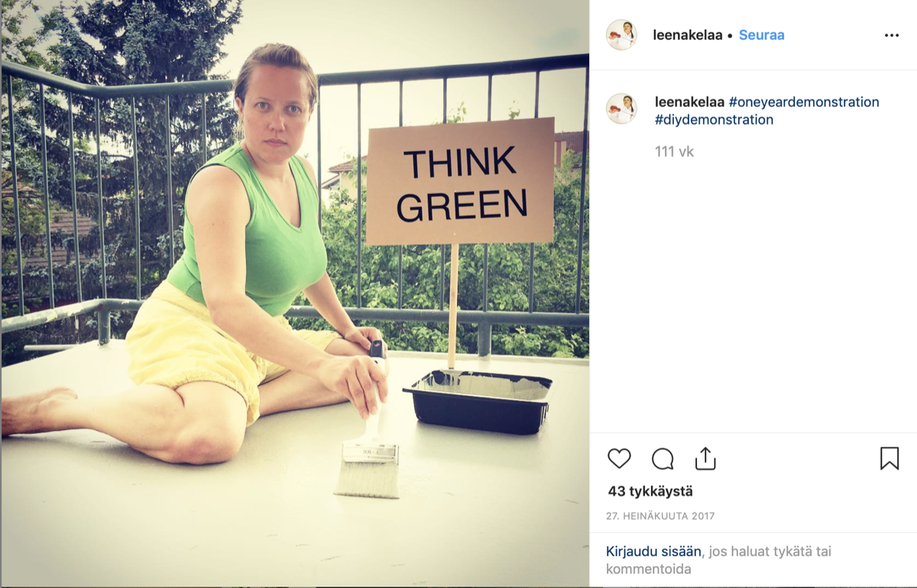This screenshot has width=917, height=588.
Task: Open the leenakelaa username in the header
Action: 688,35
